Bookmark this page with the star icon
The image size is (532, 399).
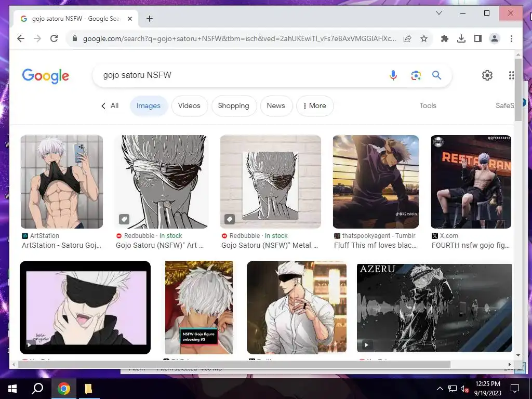pos(424,38)
